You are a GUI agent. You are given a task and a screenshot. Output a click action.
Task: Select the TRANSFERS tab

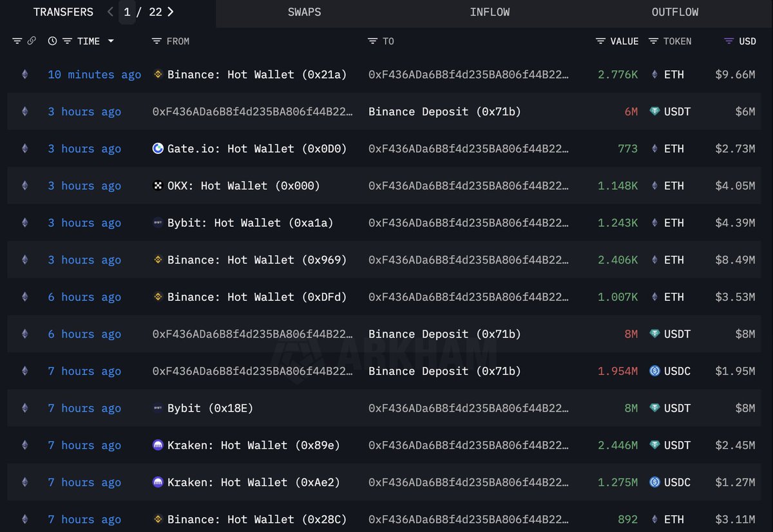63,12
